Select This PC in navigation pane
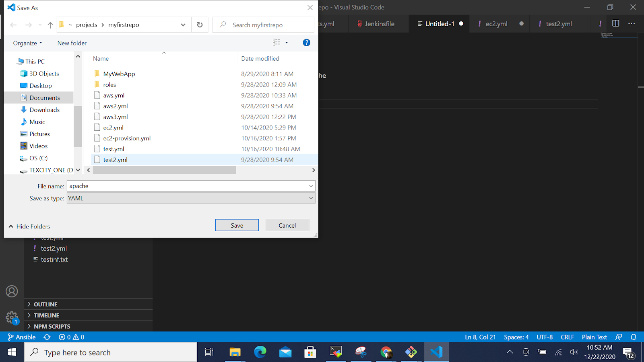Screen dimensions: 644x362 (x=35, y=62)
